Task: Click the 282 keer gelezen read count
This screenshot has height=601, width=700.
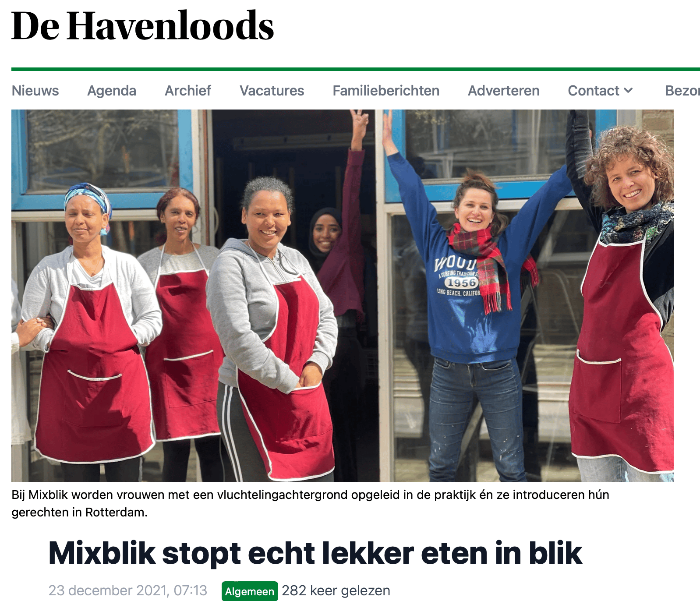Action: click(336, 590)
